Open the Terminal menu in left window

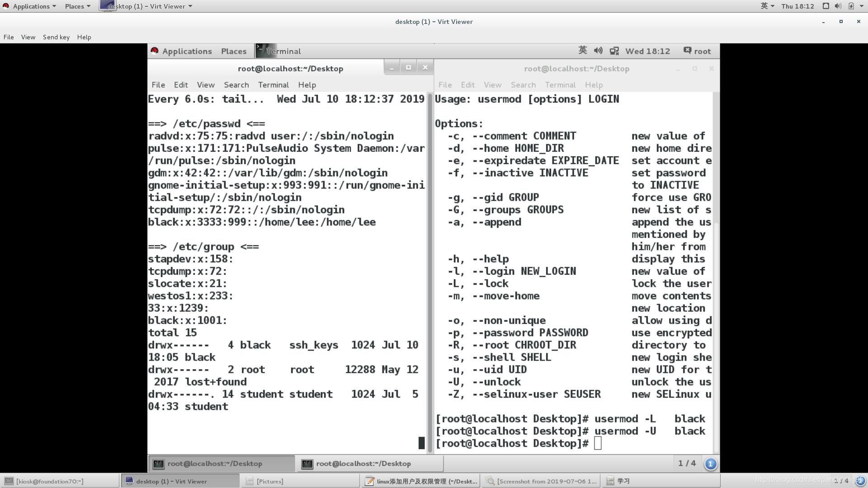273,84
